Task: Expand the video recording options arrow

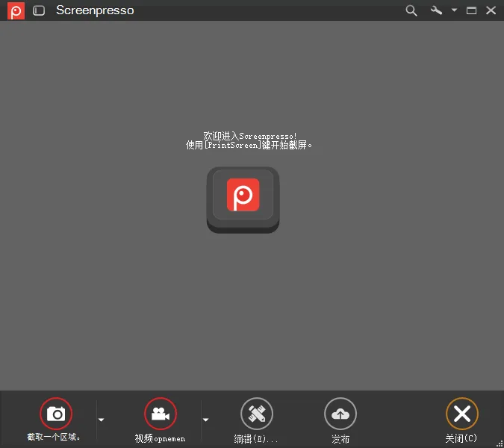Action: coord(206,420)
